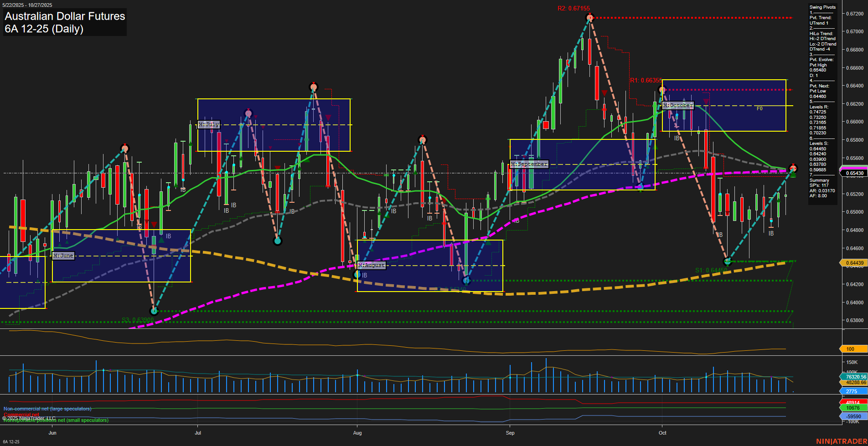Toggle the Commercial net legend entry
Image resolution: width=868 pixels, height=446 pixels.
[21, 415]
